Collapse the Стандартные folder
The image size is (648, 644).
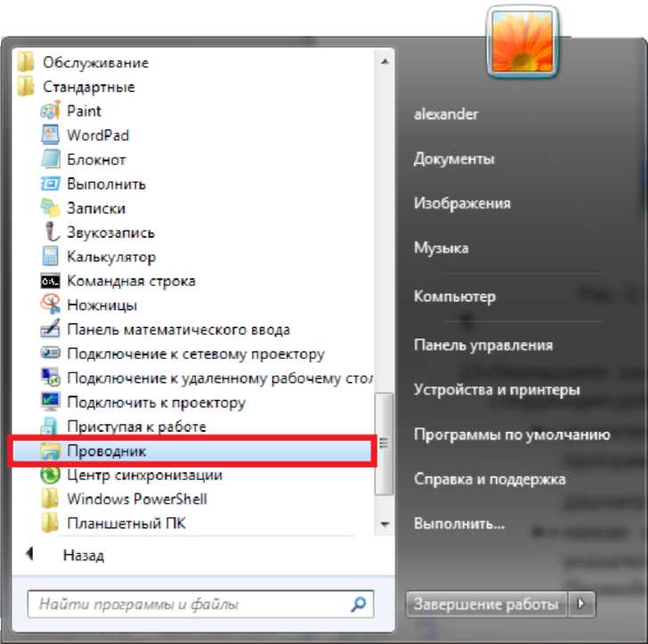pyautogui.click(x=89, y=87)
